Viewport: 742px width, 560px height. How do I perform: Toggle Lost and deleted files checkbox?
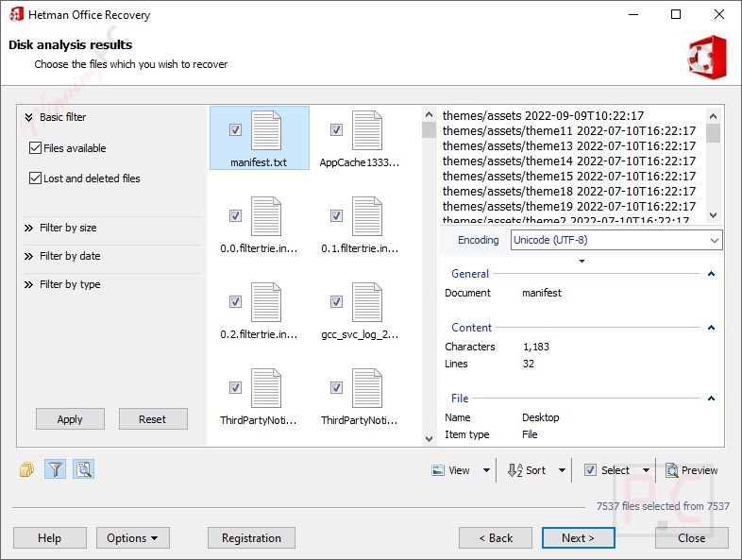36,178
